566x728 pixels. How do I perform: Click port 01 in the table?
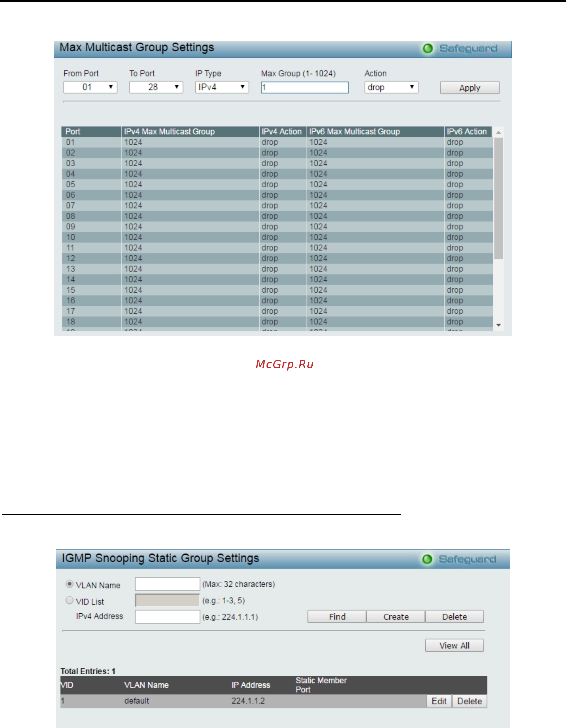point(70,142)
